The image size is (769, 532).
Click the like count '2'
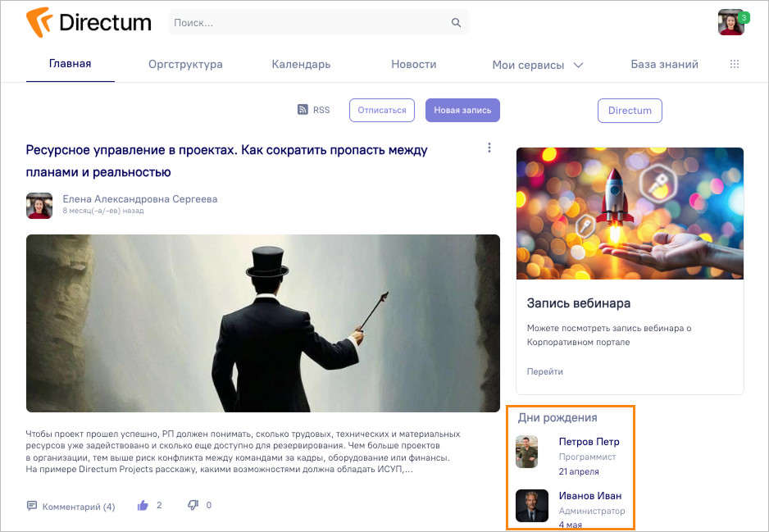(x=159, y=505)
